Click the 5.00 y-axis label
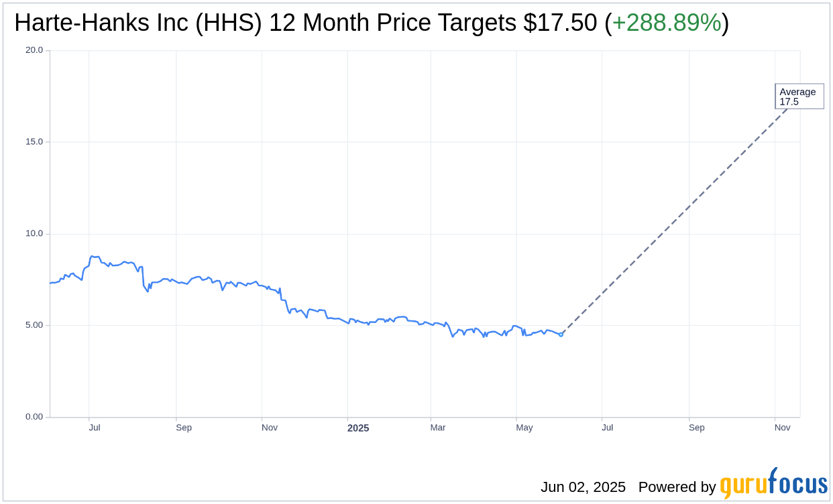 click(34, 325)
